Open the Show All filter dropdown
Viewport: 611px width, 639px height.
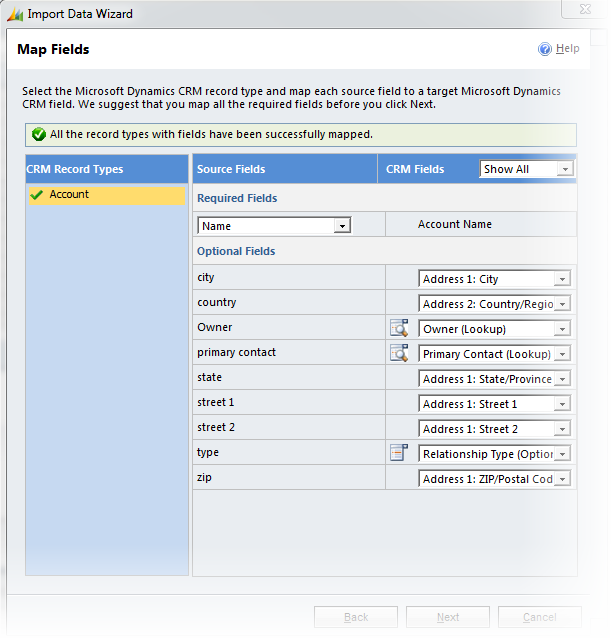pos(526,169)
